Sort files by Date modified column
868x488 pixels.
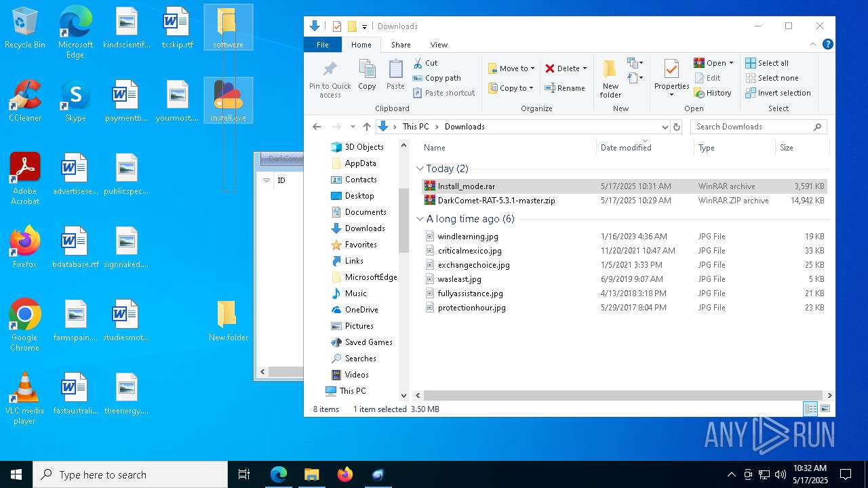click(645, 148)
